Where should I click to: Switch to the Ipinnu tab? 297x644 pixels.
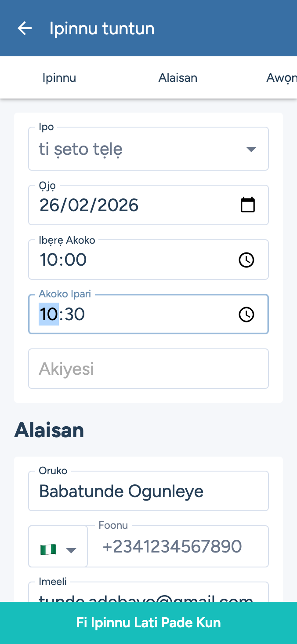point(59,78)
